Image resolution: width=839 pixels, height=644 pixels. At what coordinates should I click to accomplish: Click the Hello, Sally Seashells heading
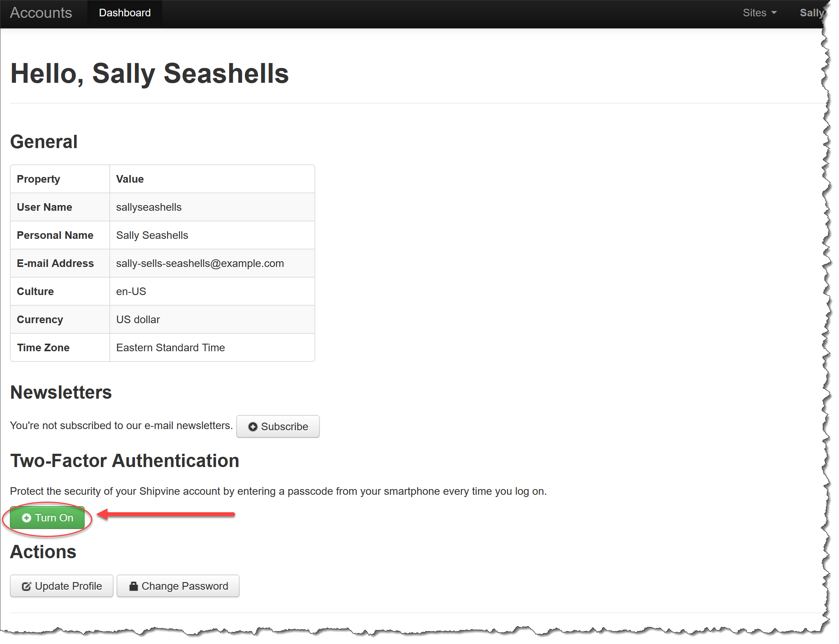[x=150, y=74]
